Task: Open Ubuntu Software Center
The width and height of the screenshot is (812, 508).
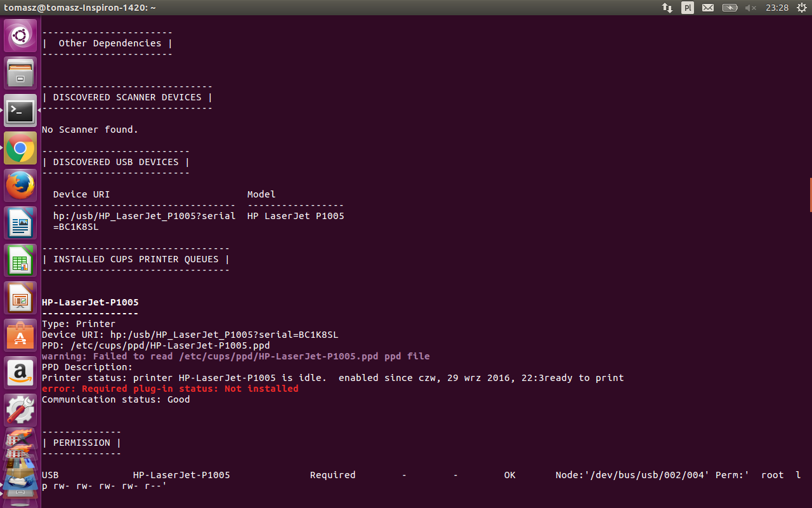Action: click(x=20, y=336)
